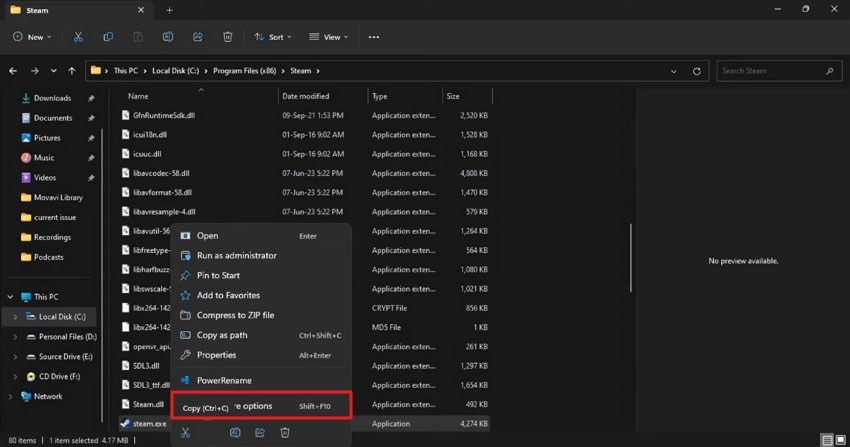
Task: Click the Share icon in context menu bottom row
Action: coord(260,432)
